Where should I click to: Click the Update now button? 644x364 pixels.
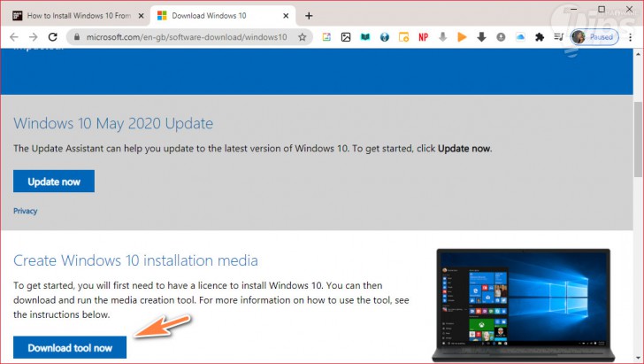click(x=54, y=182)
